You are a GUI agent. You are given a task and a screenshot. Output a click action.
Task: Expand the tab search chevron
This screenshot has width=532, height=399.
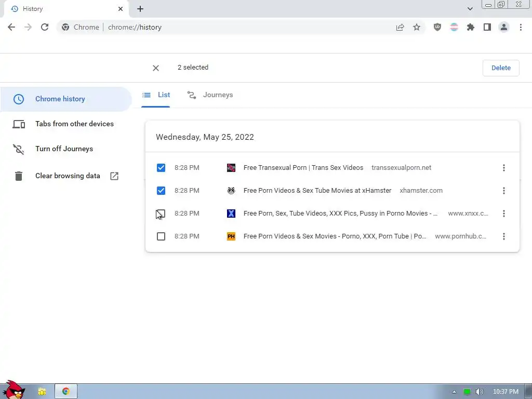click(470, 9)
